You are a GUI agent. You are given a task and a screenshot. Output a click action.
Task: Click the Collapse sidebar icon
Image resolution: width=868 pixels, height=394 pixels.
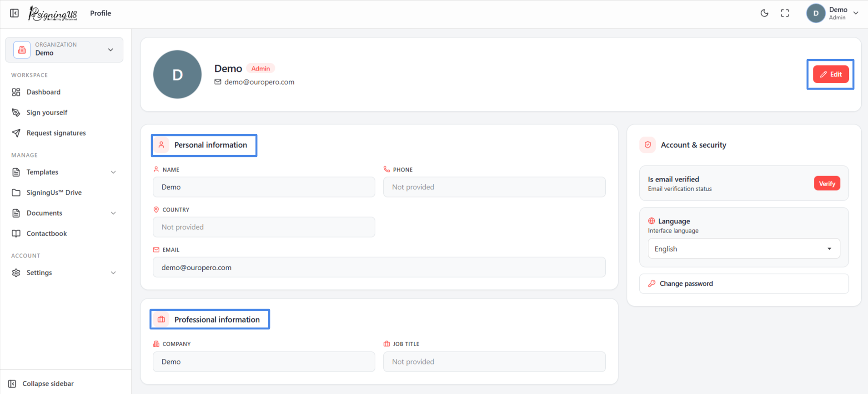(x=12, y=384)
